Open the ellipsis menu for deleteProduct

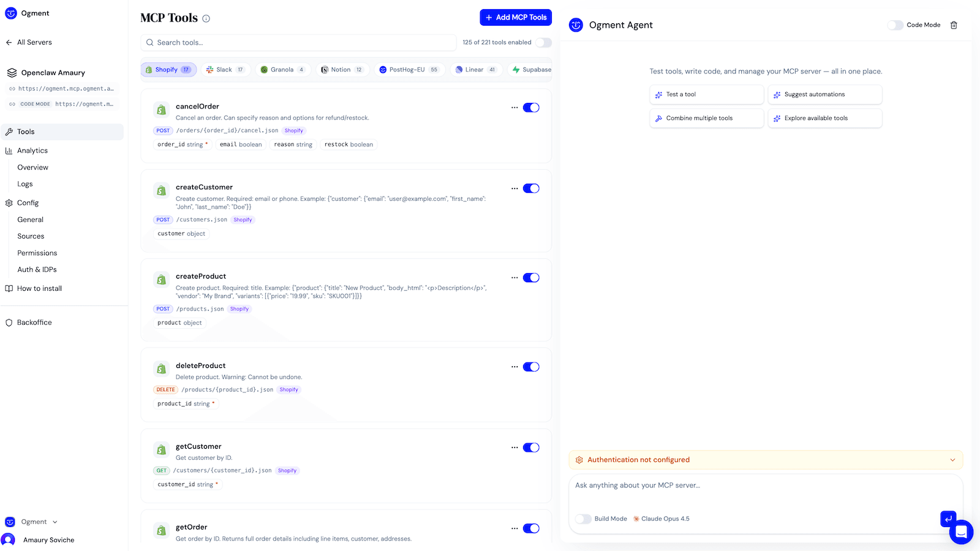[x=514, y=367]
